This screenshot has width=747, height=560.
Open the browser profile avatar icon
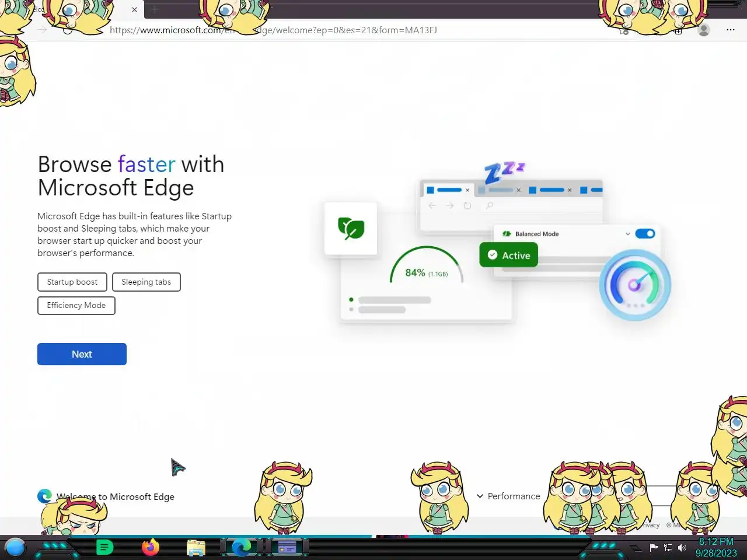coord(704,30)
